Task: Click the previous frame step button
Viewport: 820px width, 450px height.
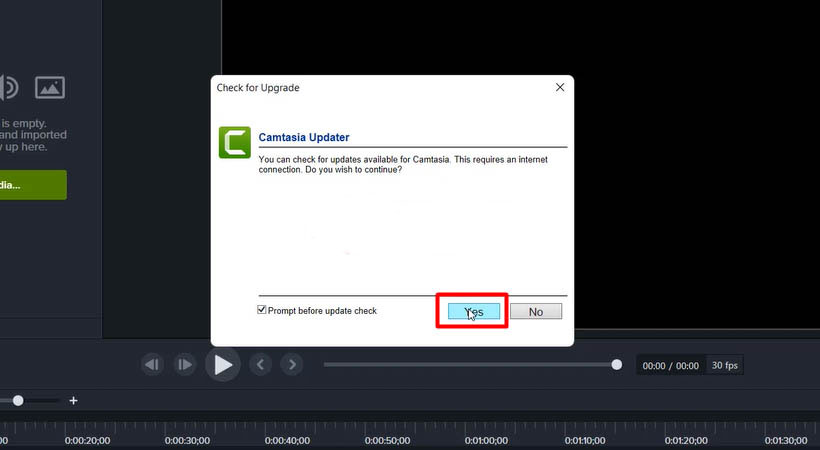Action: [152, 365]
